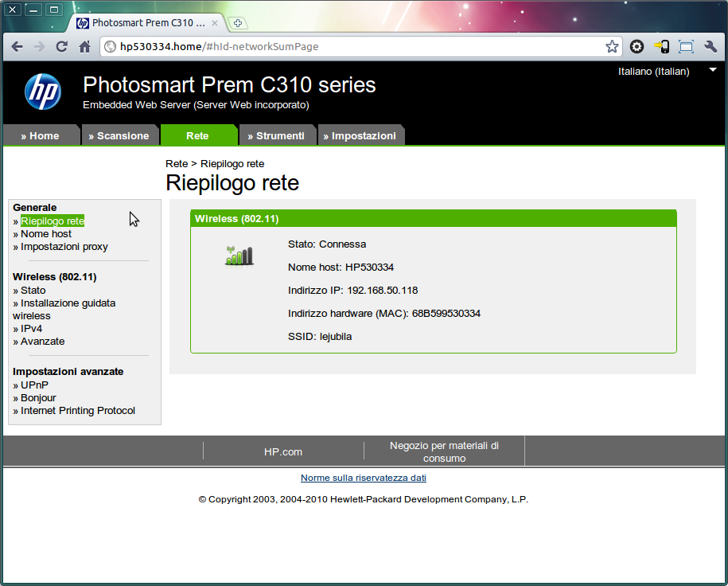This screenshot has width=728, height=586.
Task: Click the send-to-phone extension icon
Action: (662, 46)
